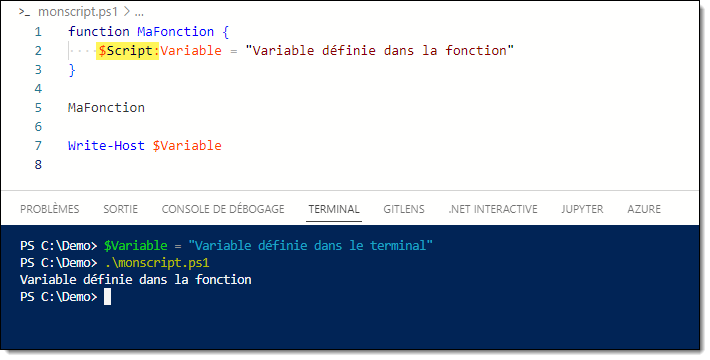710x360 pixels.
Task: Open the monscript.ps1 breadcrumb item
Action: [x=77, y=12]
